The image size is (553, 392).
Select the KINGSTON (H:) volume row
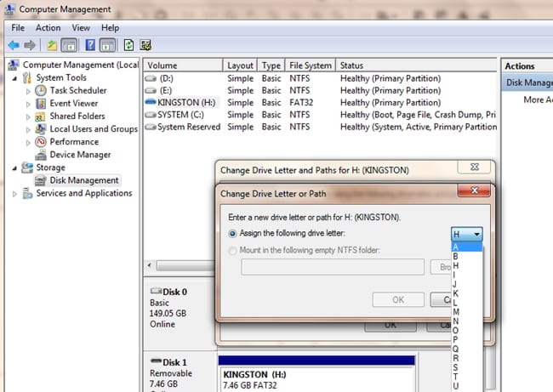(183, 103)
